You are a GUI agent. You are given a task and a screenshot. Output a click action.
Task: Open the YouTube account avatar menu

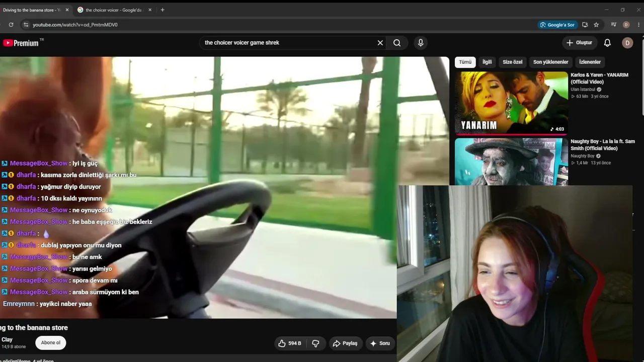point(627,43)
